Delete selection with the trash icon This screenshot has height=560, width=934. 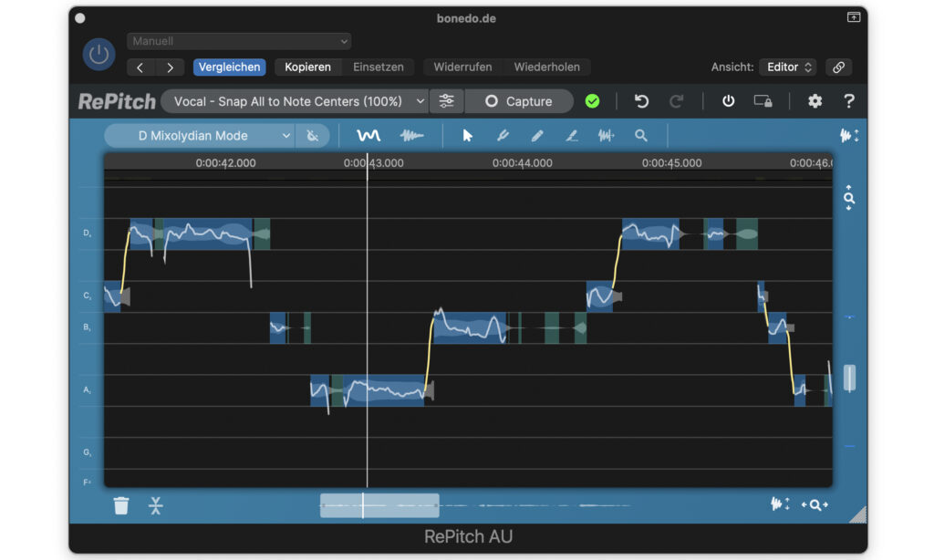point(121,505)
